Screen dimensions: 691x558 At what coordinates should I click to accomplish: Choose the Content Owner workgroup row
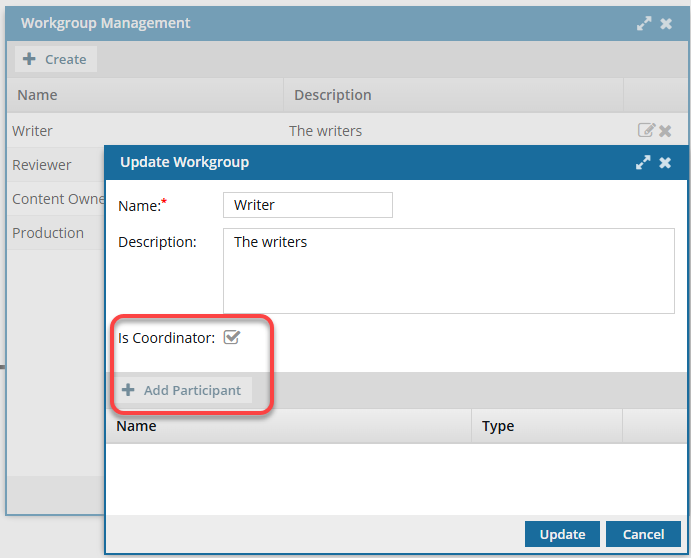pos(57,199)
